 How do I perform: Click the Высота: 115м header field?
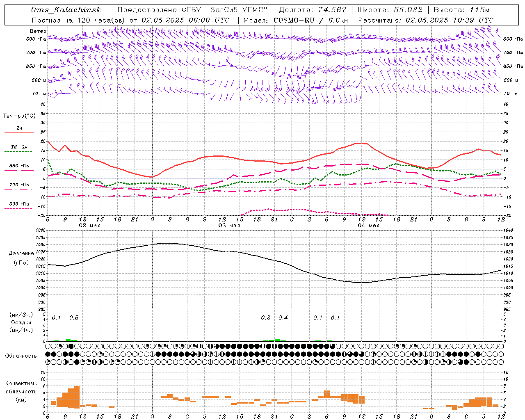coord(461,10)
